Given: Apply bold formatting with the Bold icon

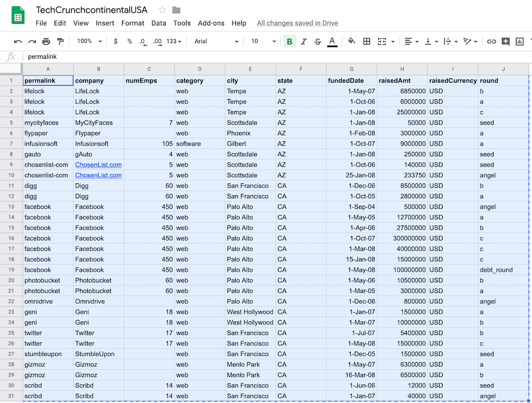Looking at the screenshot, I should coord(289,41).
